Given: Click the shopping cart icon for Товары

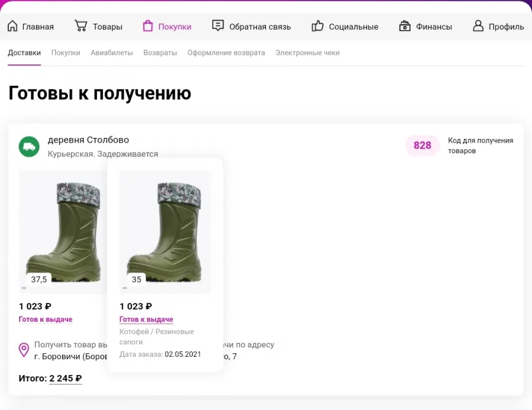Looking at the screenshot, I should [81, 26].
